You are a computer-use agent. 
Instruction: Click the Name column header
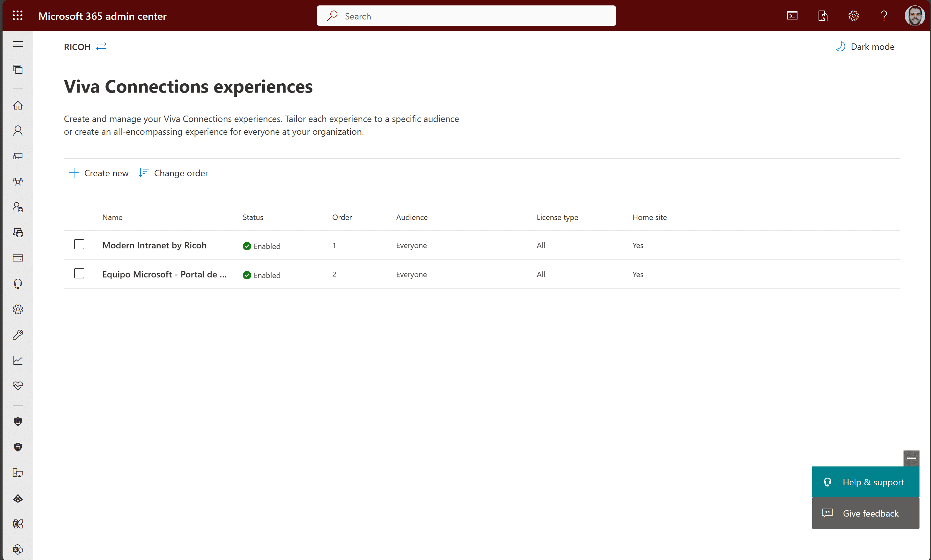[x=112, y=217]
